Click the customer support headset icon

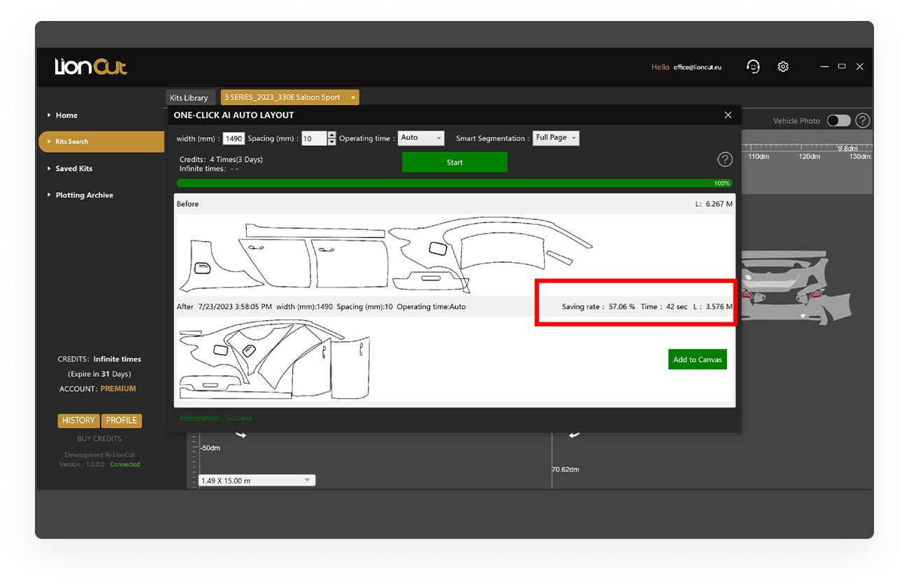click(x=753, y=66)
